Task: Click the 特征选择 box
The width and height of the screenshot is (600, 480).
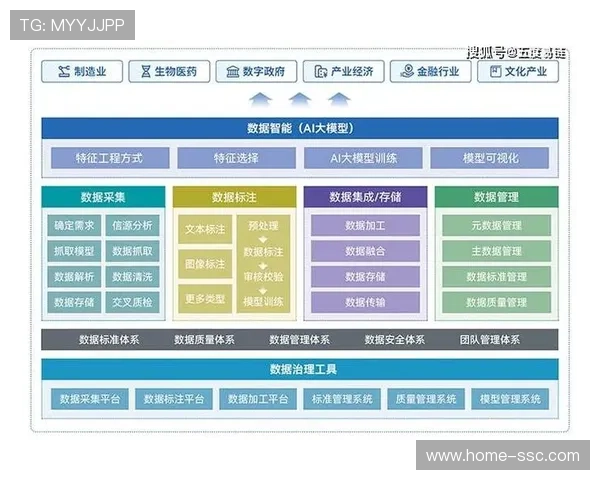Action: pos(236,158)
